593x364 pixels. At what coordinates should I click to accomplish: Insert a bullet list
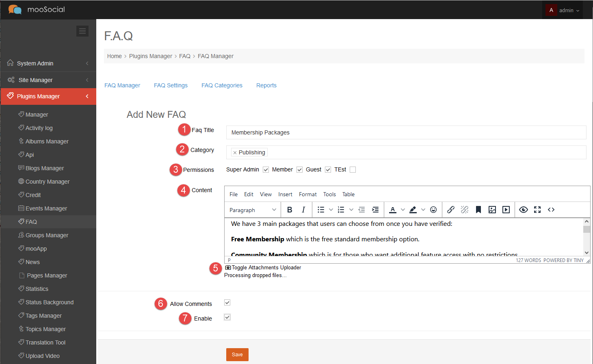click(321, 210)
